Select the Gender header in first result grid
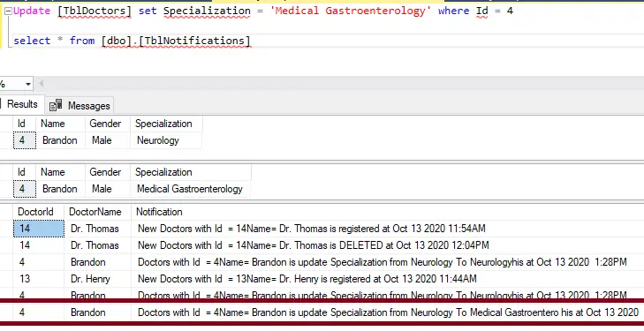The height and width of the screenshot is (331, 644). pyautogui.click(x=108, y=124)
